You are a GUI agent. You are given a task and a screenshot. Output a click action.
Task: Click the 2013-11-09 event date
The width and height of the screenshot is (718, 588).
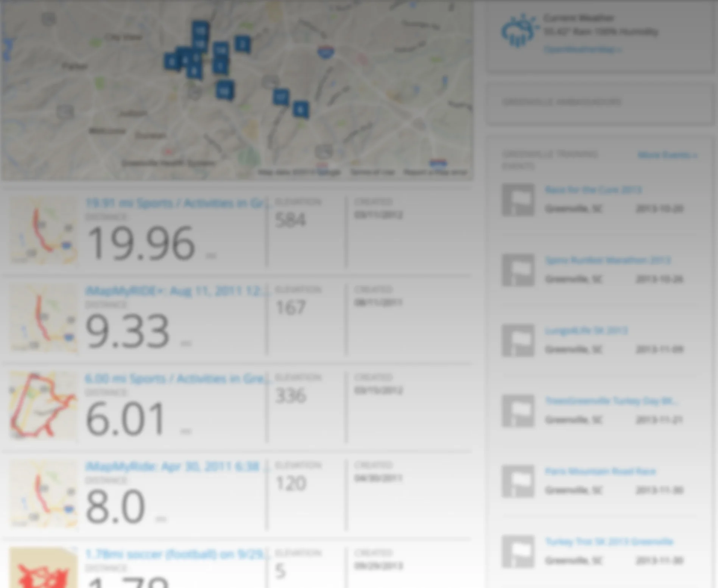pyautogui.click(x=659, y=349)
